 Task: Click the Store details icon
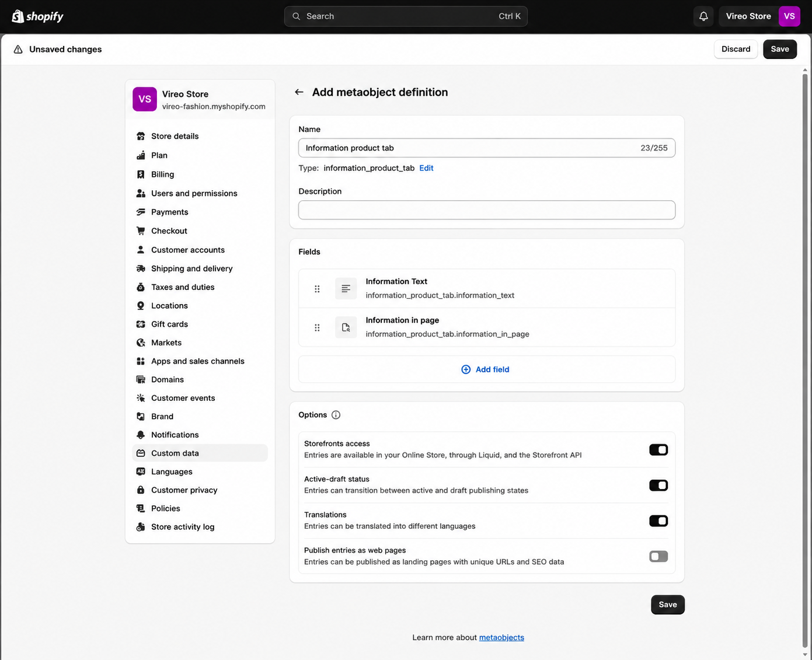[x=141, y=136]
